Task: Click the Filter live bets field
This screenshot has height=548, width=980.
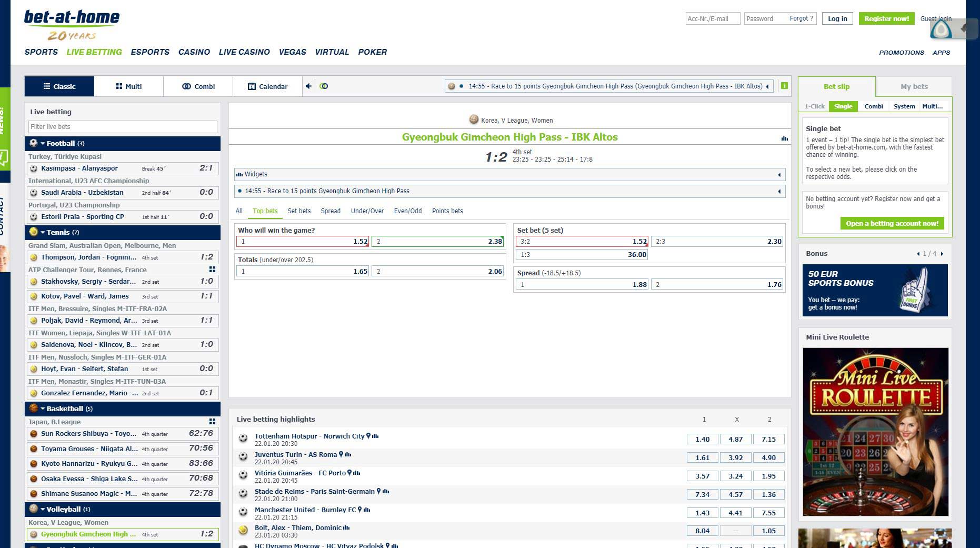Action: 123,127
